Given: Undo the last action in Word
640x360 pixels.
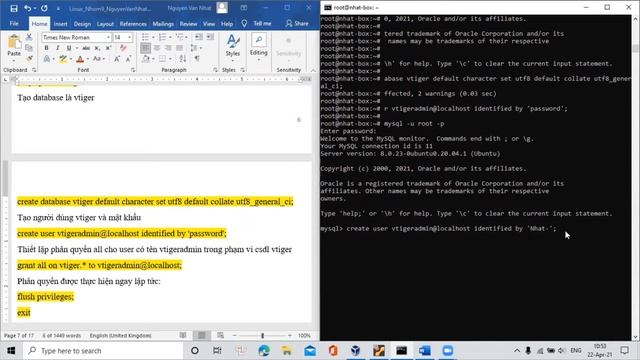Looking at the screenshot, I should coord(27,8).
